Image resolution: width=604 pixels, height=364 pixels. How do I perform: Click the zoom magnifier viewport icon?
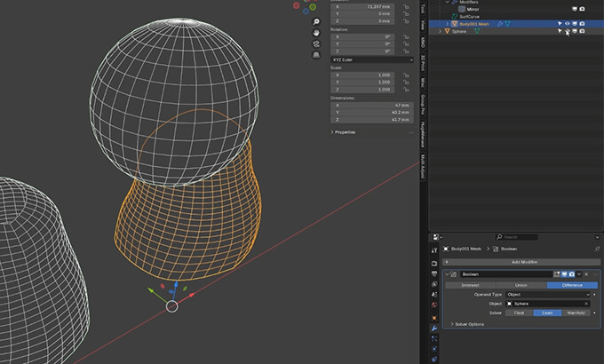coord(316,20)
